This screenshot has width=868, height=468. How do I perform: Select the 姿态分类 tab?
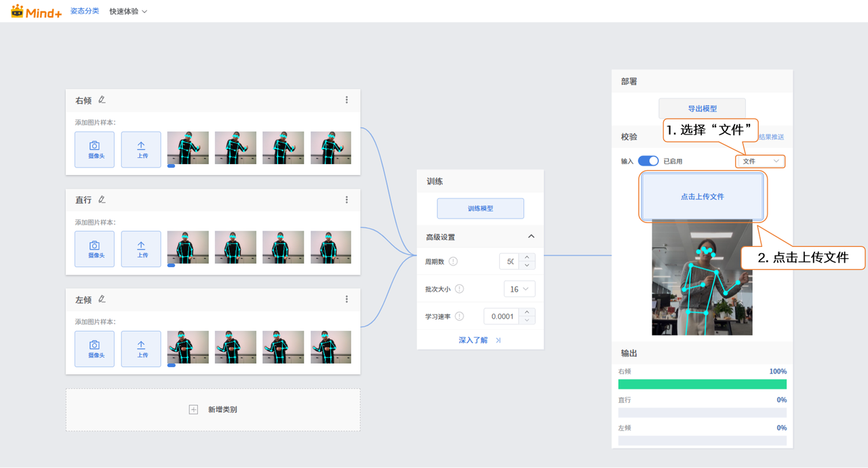coord(85,12)
